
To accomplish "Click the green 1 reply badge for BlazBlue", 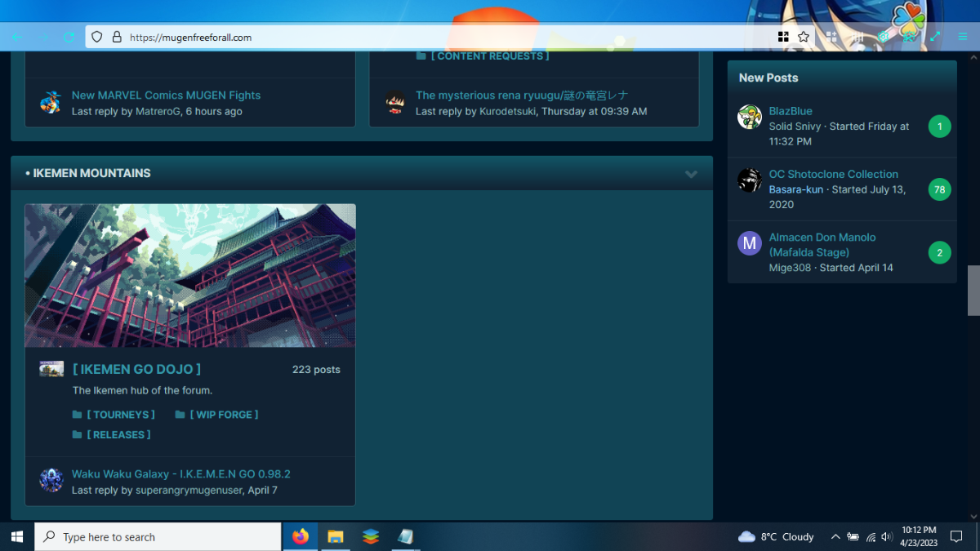I will pyautogui.click(x=939, y=127).
